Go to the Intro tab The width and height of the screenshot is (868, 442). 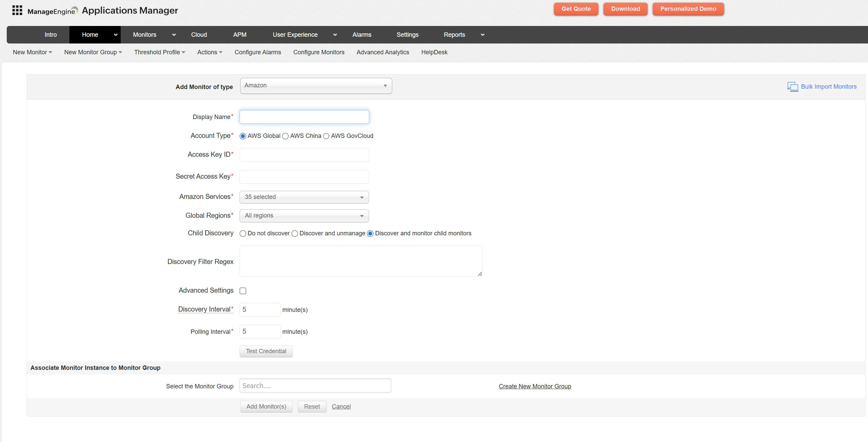coord(51,35)
